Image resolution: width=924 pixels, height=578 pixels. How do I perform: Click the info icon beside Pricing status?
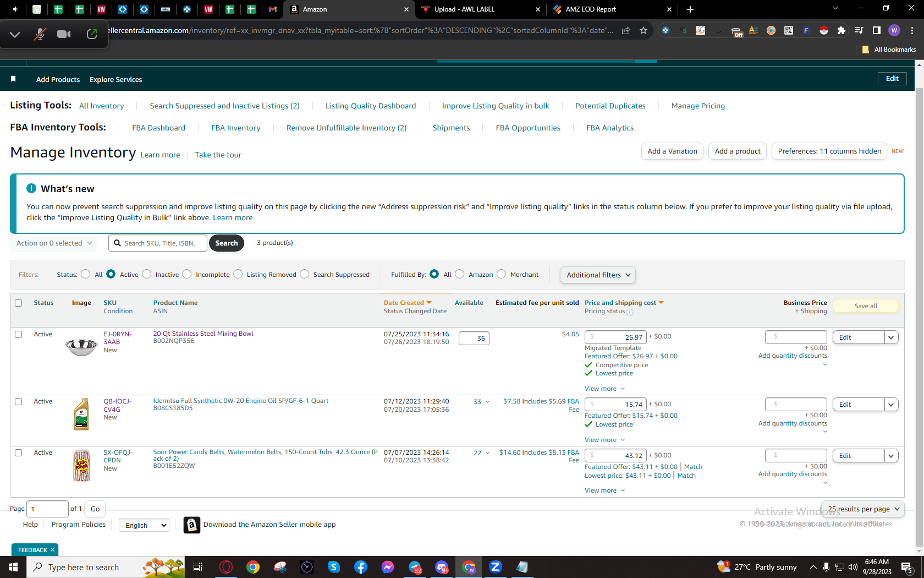click(x=630, y=312)
